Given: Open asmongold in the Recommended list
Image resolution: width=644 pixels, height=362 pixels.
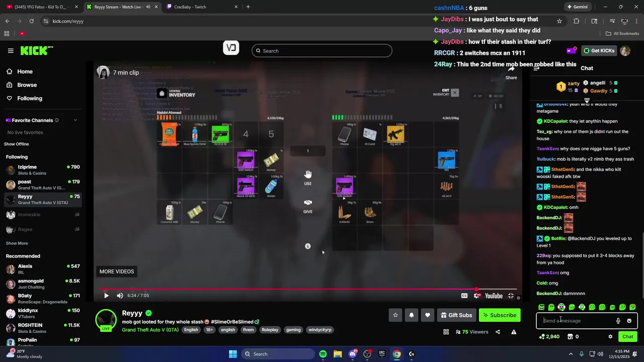Looking at the screenshot, I should click(43, 284).
